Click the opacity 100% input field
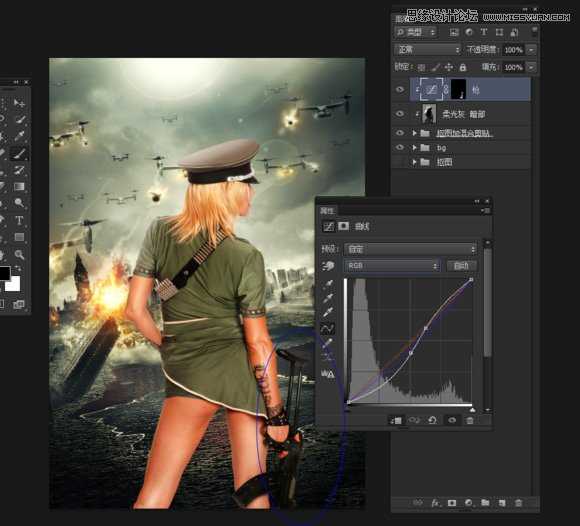The width and height of the screenshot is (580, 526). pyautogui.click(x=513, y=50)
